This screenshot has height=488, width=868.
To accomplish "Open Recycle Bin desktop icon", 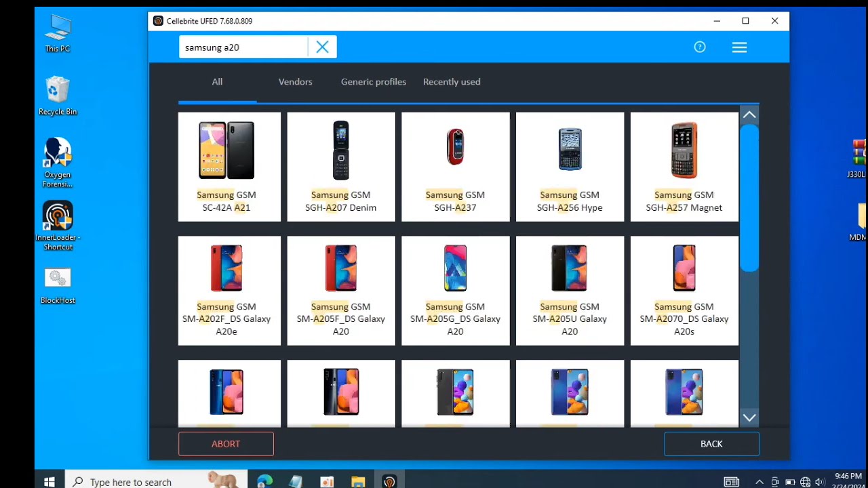I will (58, 96).
